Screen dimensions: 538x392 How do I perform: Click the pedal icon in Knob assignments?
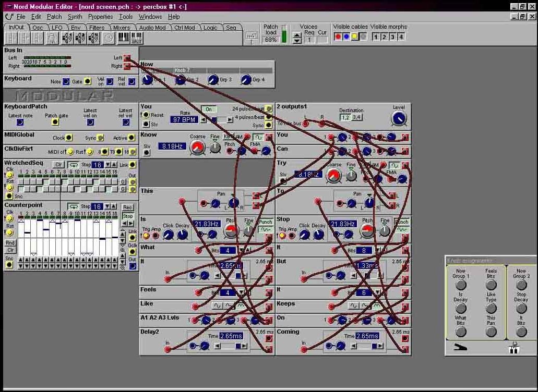tap(460, 348)
